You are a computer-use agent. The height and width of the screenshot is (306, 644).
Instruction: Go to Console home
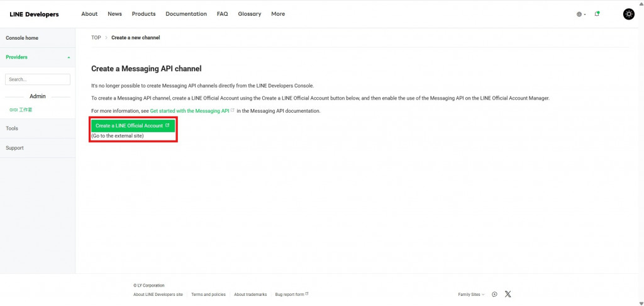point(22,38)
